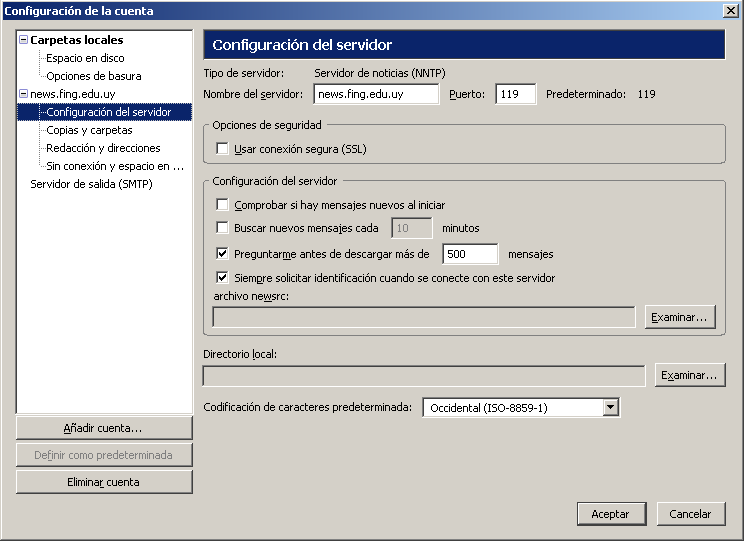744x541 pixels.
Task: Enable Buscar nuevos mensajes cada checkbox
Action: click(222, 228)
